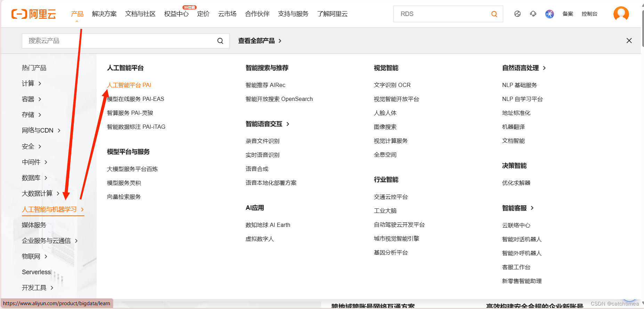
Task: Open 向量检索服务
Action: tap(124, 197)
